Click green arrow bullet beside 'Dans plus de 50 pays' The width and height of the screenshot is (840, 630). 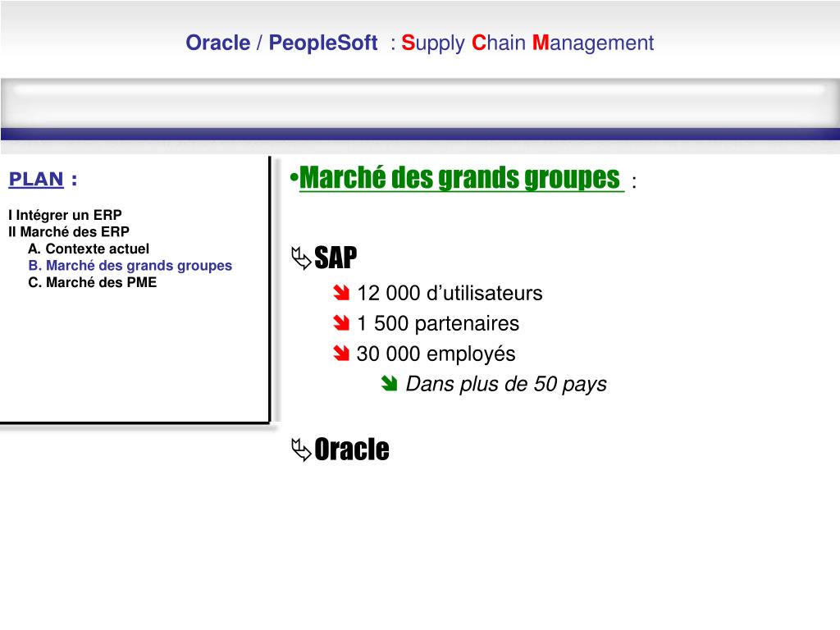click(390, 384)
